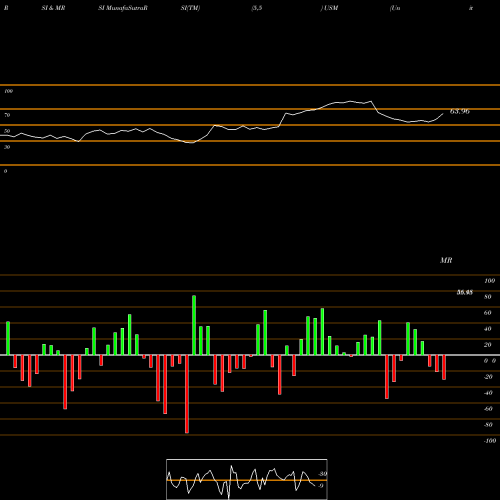The width and height of the screenshot is (500, 500).
Task: Click the tallest green MR bar
Action: [194, 325]
